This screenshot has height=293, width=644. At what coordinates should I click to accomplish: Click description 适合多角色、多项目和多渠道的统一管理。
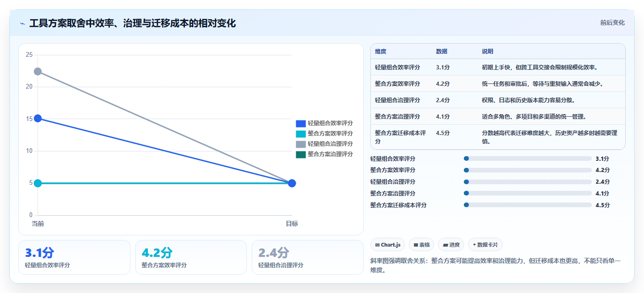[534, 117]
